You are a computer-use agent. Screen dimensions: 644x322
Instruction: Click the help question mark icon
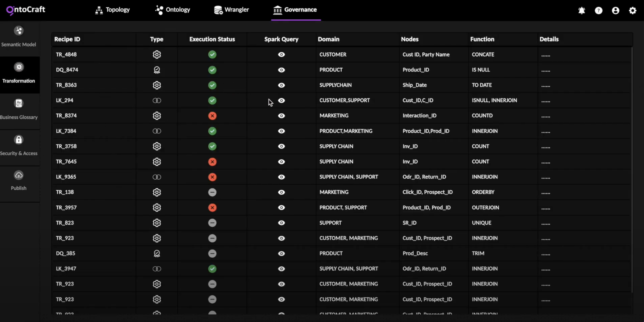tap(599, 11)
